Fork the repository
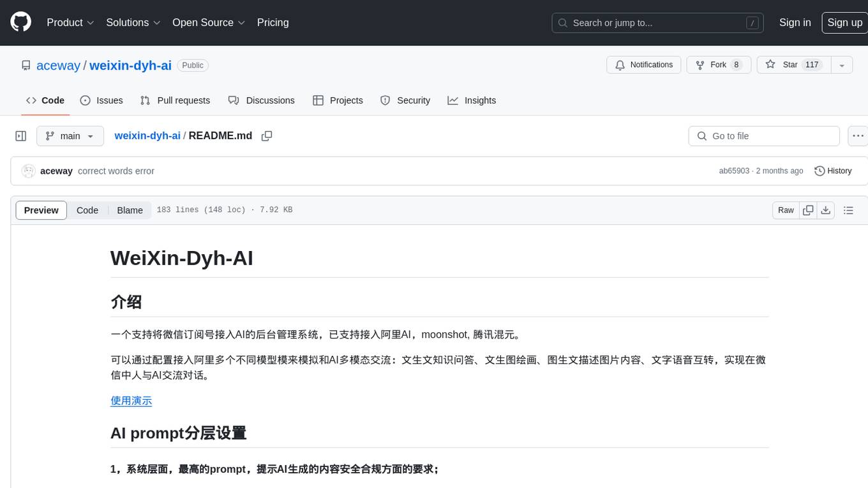The width and height of the screenshot is (868, 488). point(719,65)
